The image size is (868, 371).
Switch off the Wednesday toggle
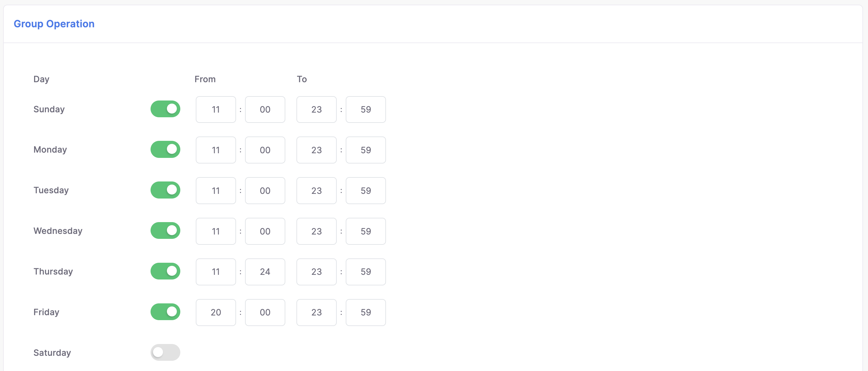tap(165, 231)
